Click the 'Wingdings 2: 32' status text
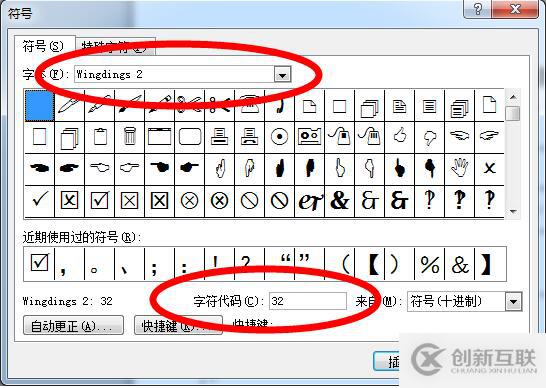 tap(68, 301)
